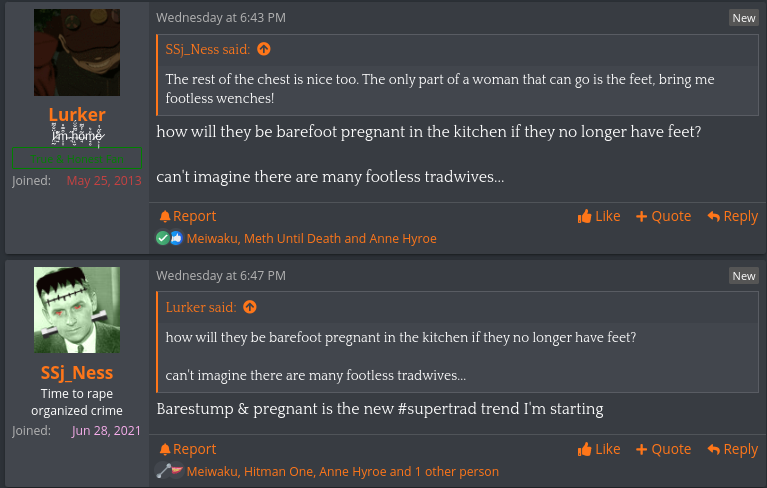Click the jump-to-post arrow beside 'Lurker said:'

pos(250,307)
